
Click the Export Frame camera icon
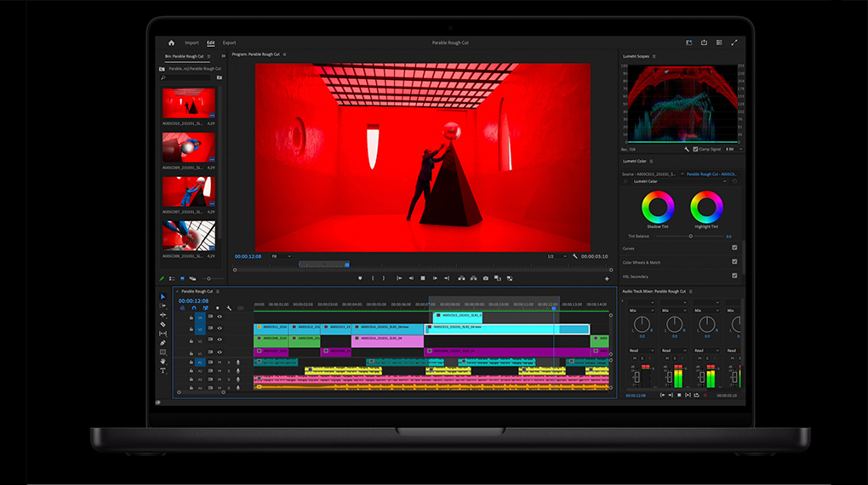(x=486, y=278)
